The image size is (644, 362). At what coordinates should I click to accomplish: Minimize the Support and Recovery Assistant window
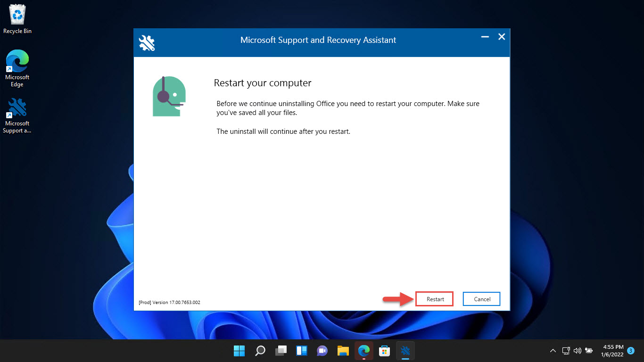(x=485, y=37)
